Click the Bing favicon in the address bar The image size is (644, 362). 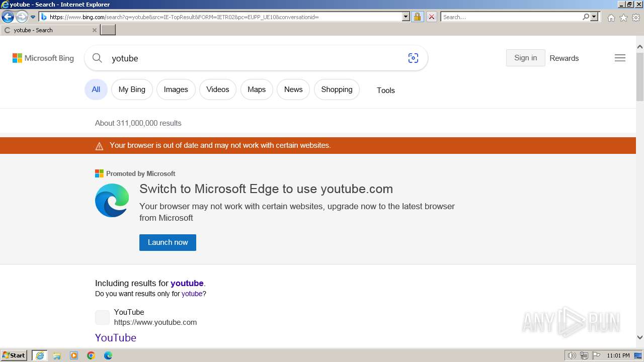click(44, 17)
